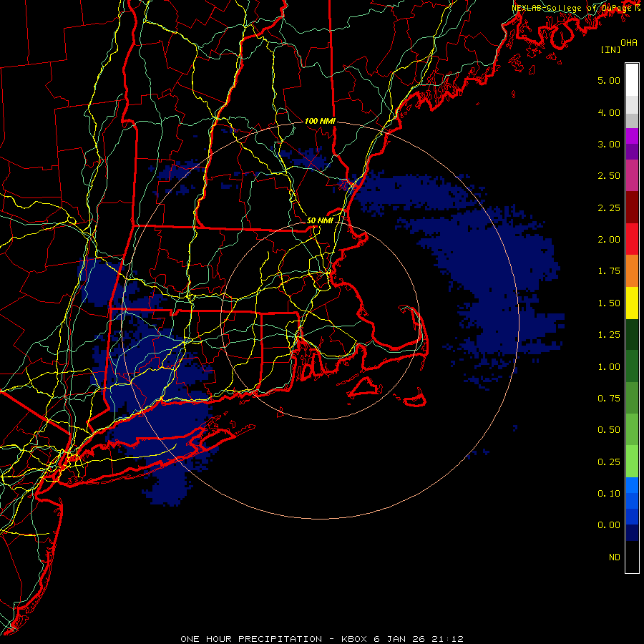The image size is (644, 644).
Task: Click the 5.00 legend value
Action: 609,80
